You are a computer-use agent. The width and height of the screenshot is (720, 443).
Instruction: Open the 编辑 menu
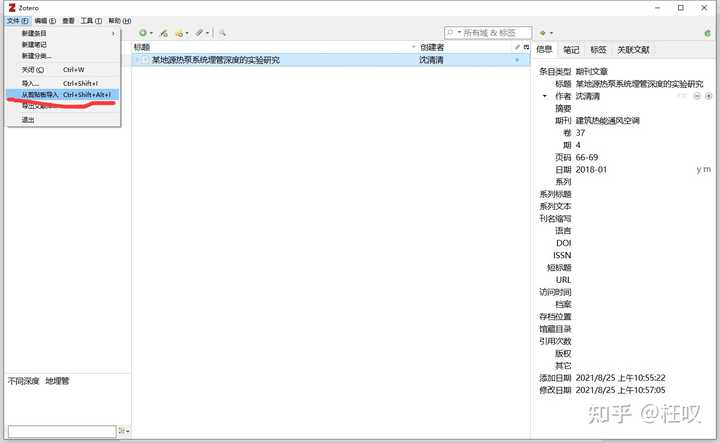point(45,21)
